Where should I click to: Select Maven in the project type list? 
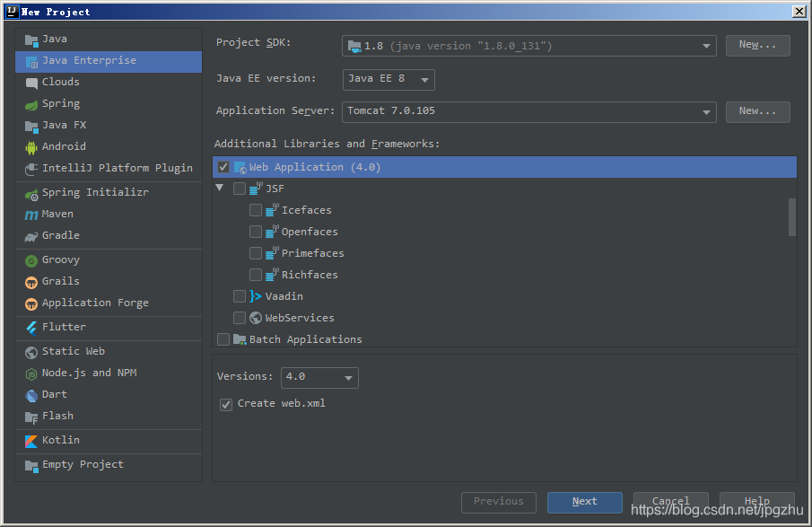coord(109,214)
